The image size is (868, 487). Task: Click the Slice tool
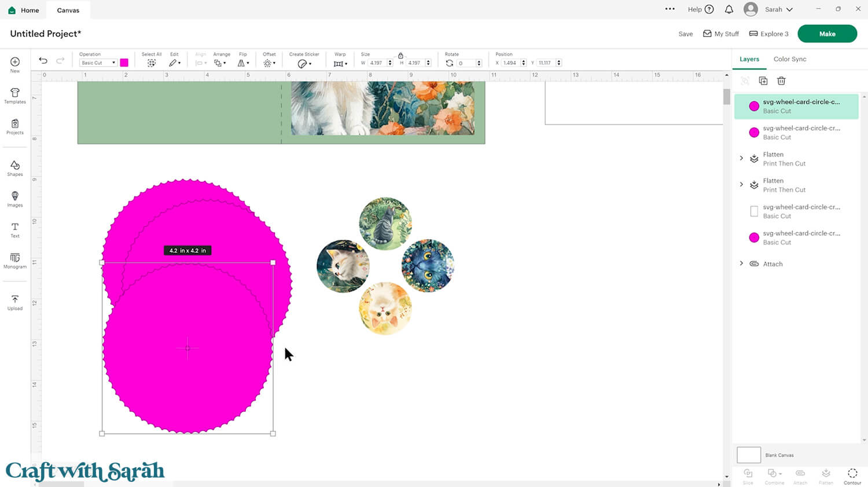748,476
